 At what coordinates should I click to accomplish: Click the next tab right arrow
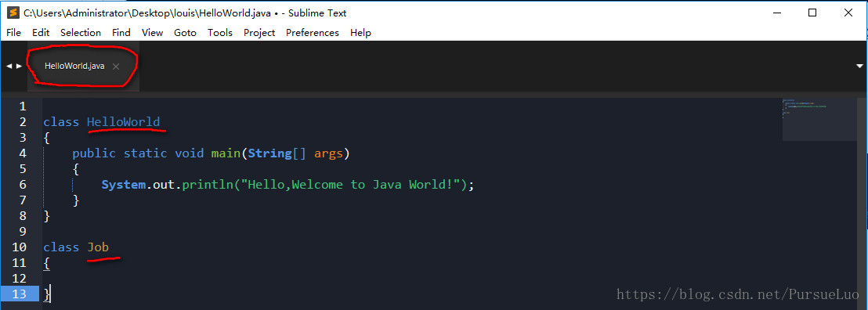[x=20, y=66]
